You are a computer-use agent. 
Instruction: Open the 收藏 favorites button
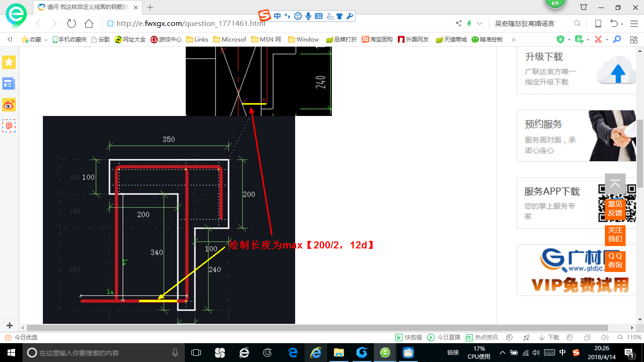pyautogui.click(x=32, y=40)
